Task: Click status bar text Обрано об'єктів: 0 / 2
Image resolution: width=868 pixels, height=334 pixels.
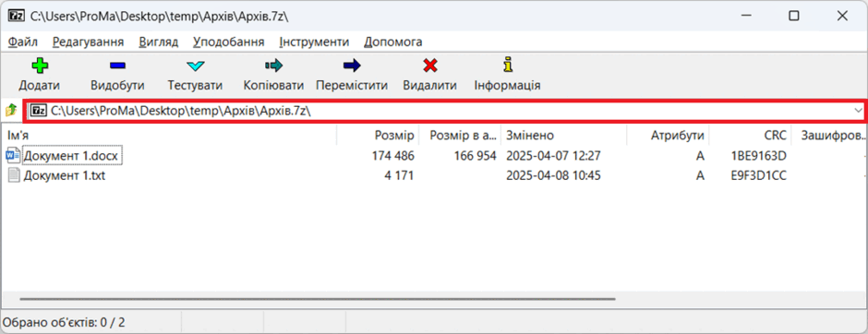Action: click(65, 322)
